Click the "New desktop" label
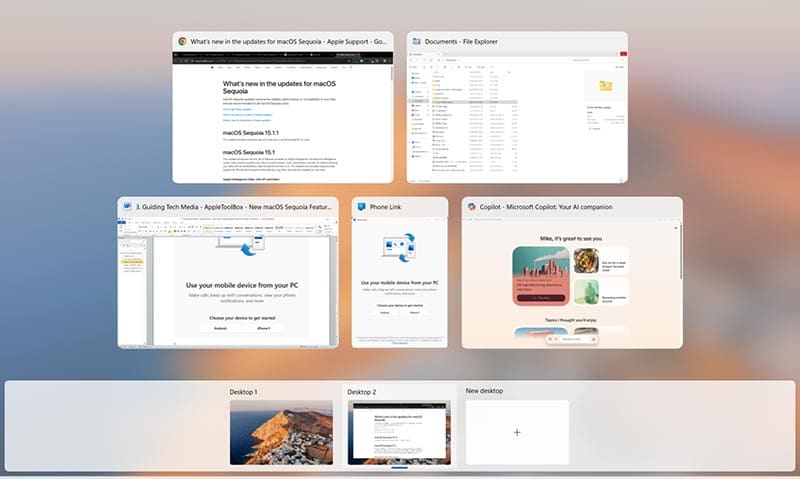The image size is (800, 479). click(x=484, y=391)
